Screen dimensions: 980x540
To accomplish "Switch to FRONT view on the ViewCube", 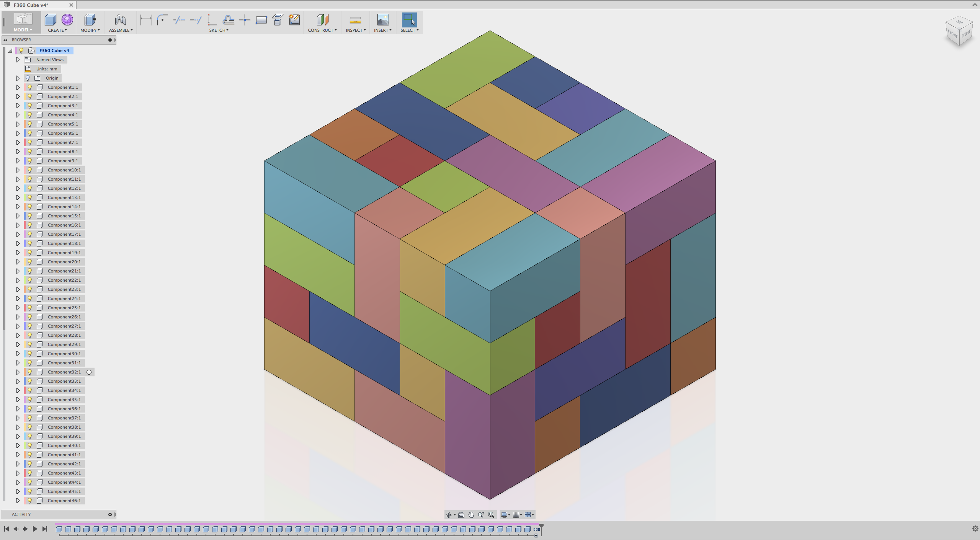I will tap(952, 33).
